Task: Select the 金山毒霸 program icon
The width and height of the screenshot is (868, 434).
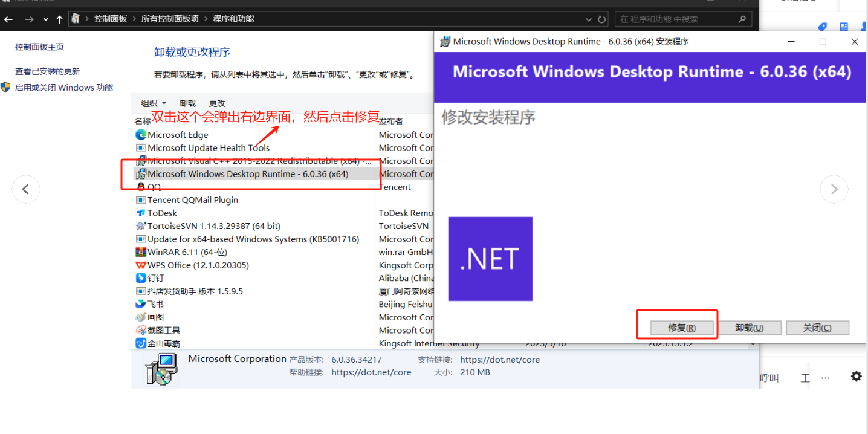Action: (141, 343)
